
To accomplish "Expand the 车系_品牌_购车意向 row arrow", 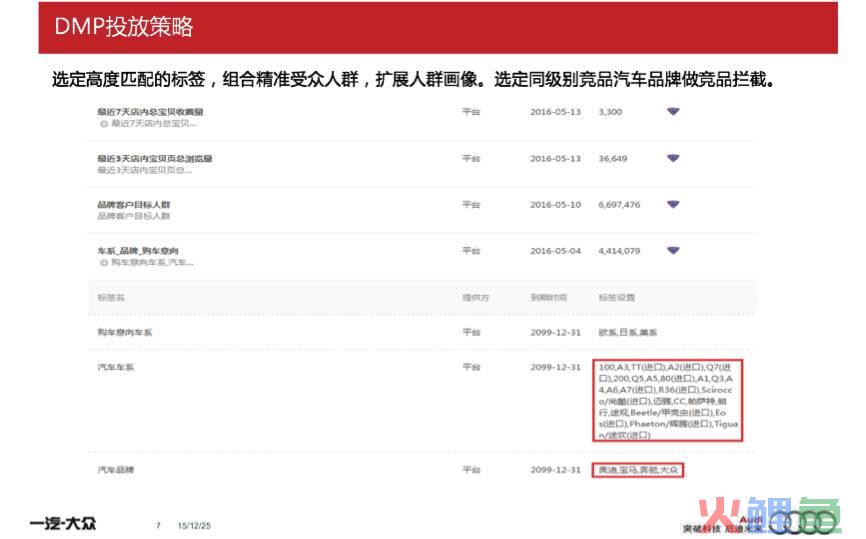I will (x=673, y=251).
